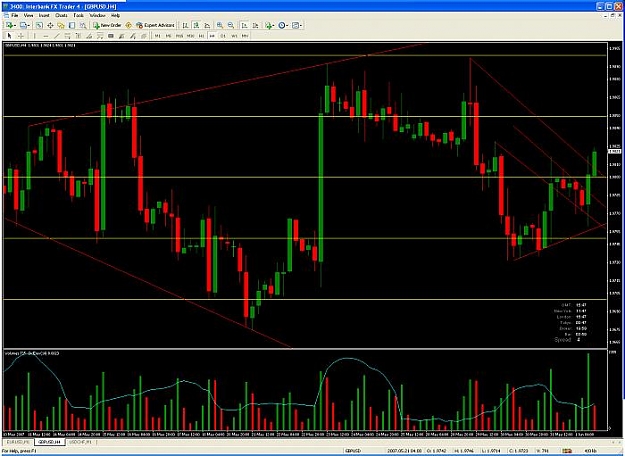This screenshot has width=625, height=456.
Task: Click the status bar 'L: 1.9714' value
Action: (490, 451)
